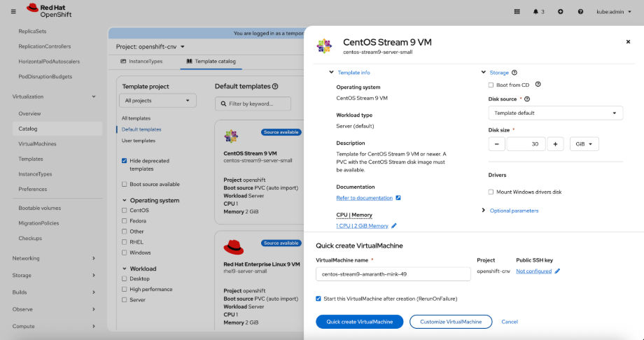
Task: Click the VirtualMachine name input field
Action: point(393,274)
